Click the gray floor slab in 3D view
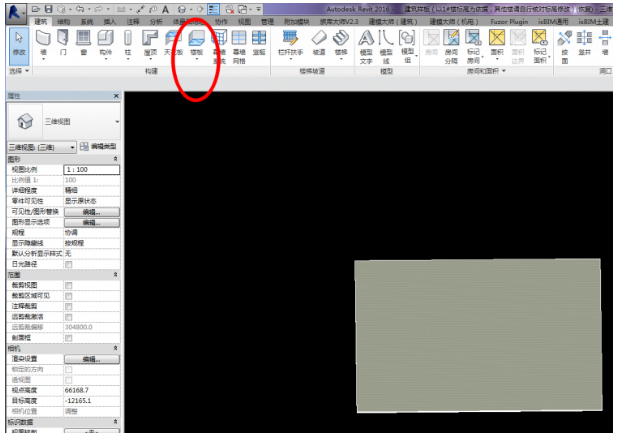 478,335
